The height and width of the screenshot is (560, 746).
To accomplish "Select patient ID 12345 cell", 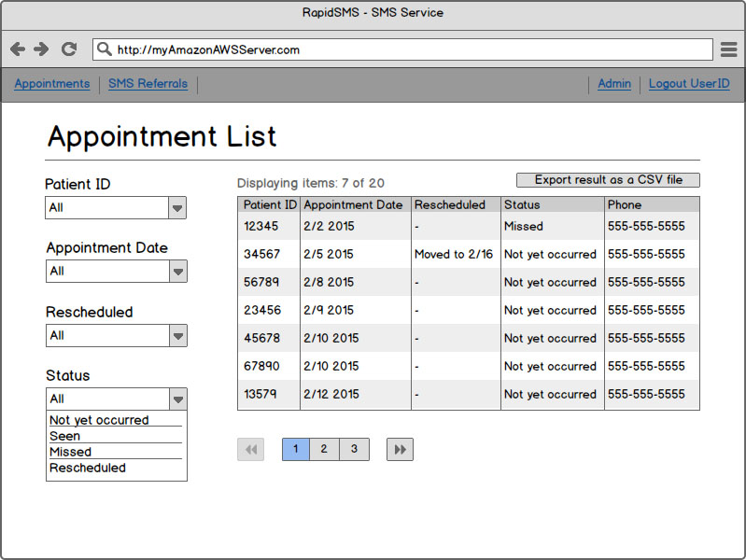I will click(x=269, y=226).
